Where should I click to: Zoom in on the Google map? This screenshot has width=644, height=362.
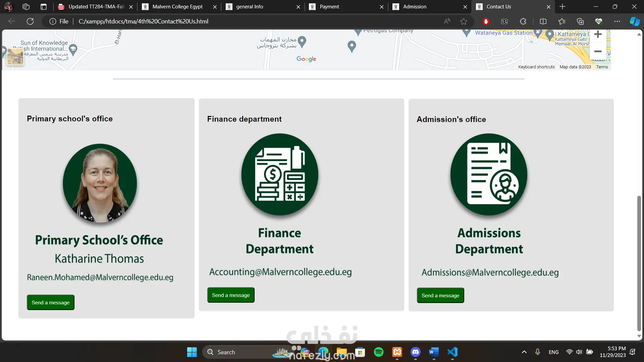[598, 34]
